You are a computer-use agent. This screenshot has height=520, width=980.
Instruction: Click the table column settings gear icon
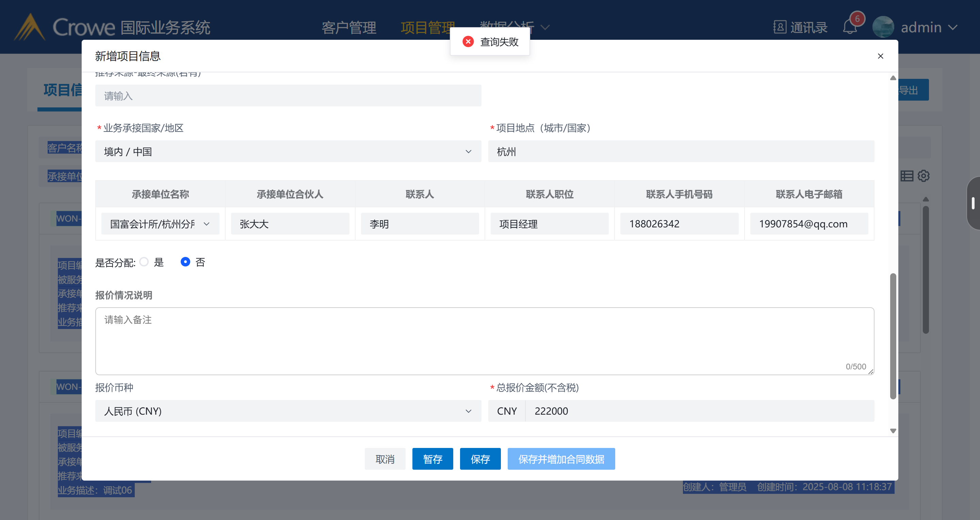point(924,176)
